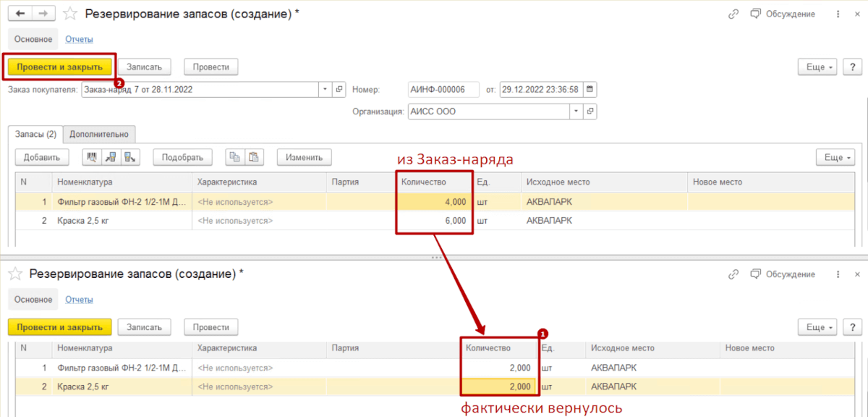Go back with the left arrow button
Screen dimensions: 868x417
click(x=20, y=14)
